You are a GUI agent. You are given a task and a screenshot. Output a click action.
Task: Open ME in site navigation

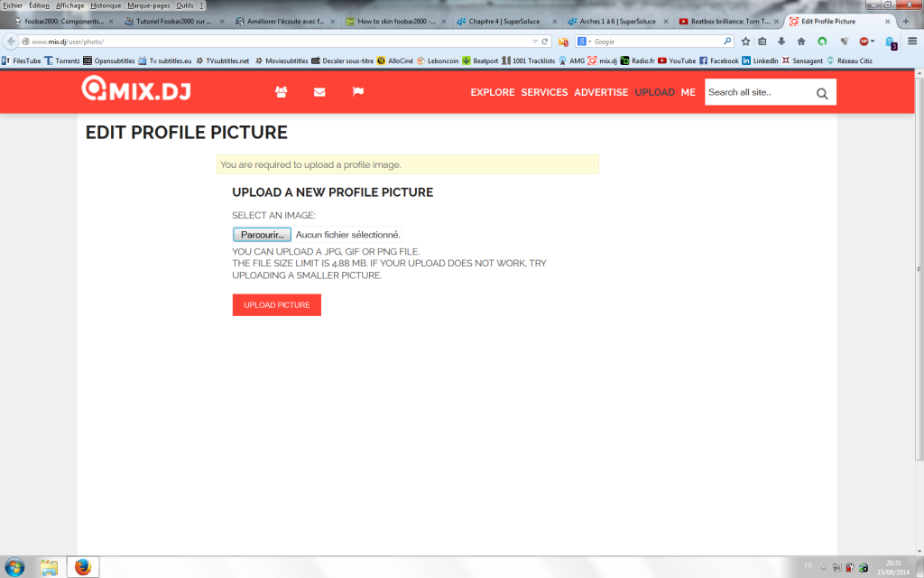(688, 92)
